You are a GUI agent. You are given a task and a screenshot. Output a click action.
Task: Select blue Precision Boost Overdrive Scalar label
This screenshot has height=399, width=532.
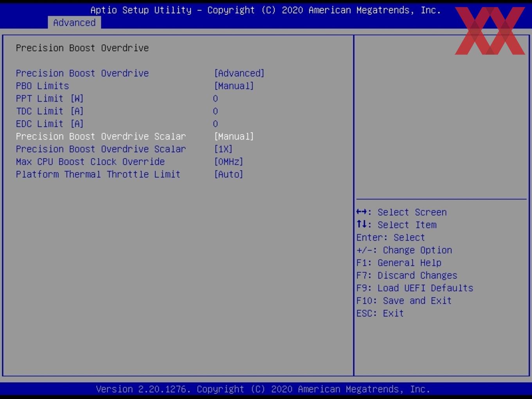coord(101,149)
